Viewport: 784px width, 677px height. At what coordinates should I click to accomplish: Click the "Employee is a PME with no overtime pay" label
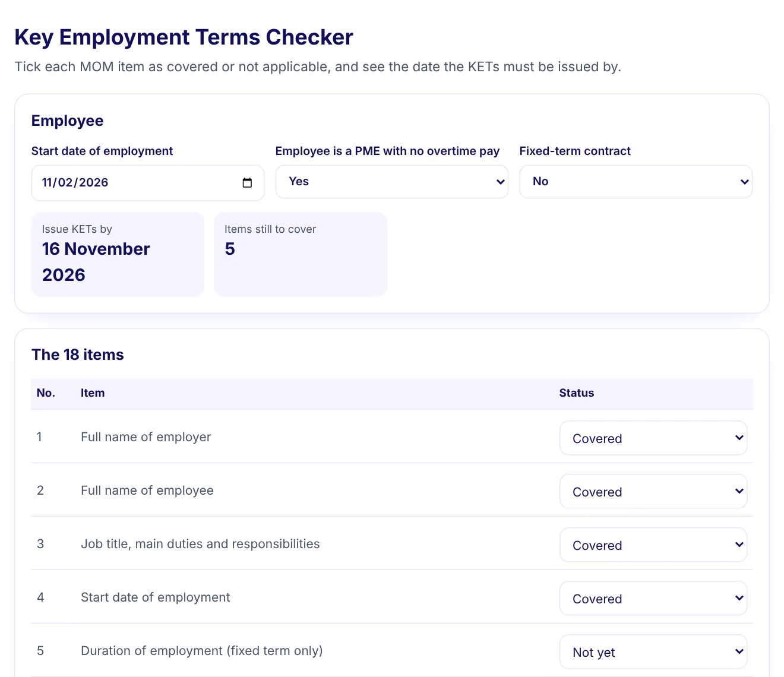pyautogui.click(x=387, y=151)
